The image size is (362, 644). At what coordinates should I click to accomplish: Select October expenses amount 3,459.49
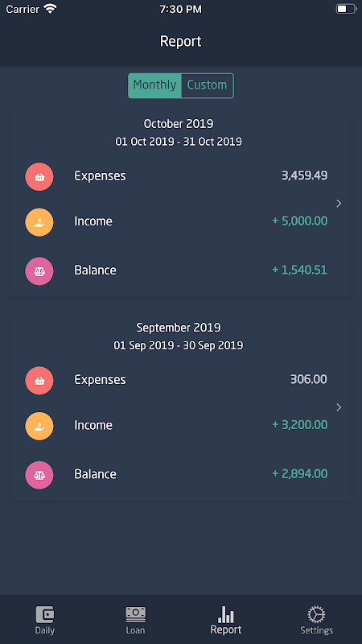305,175
